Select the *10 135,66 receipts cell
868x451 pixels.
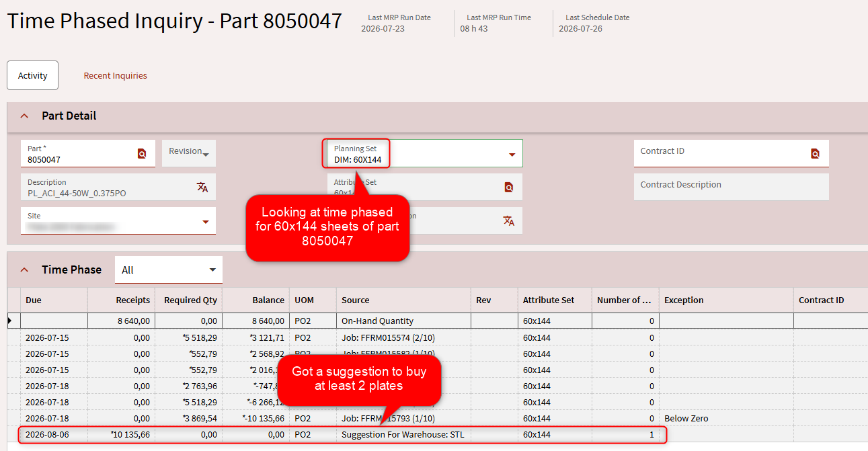pyautogui.click(x=121, y=435)
